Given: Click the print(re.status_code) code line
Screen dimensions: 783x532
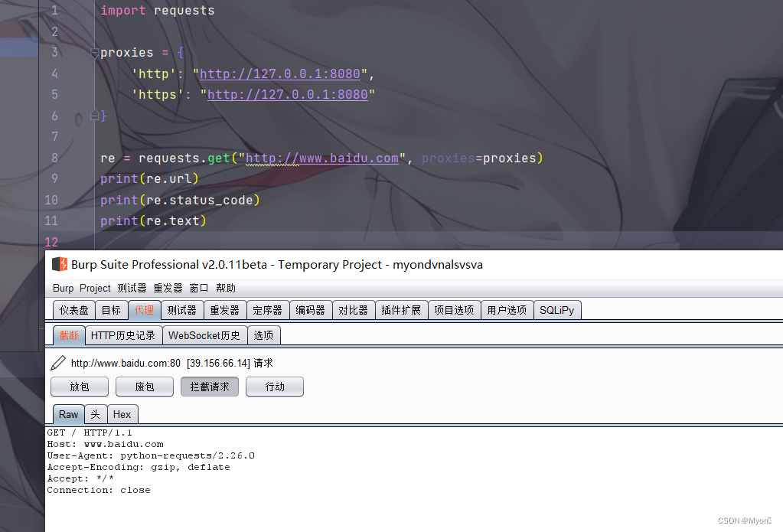Looking at the screenshot, I should tap(180, 200).
